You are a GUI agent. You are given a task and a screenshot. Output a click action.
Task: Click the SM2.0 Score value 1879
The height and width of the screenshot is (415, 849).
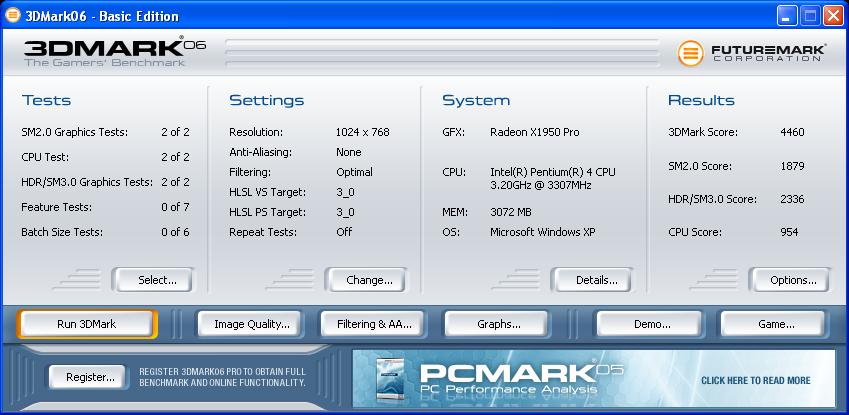(792, 166)
